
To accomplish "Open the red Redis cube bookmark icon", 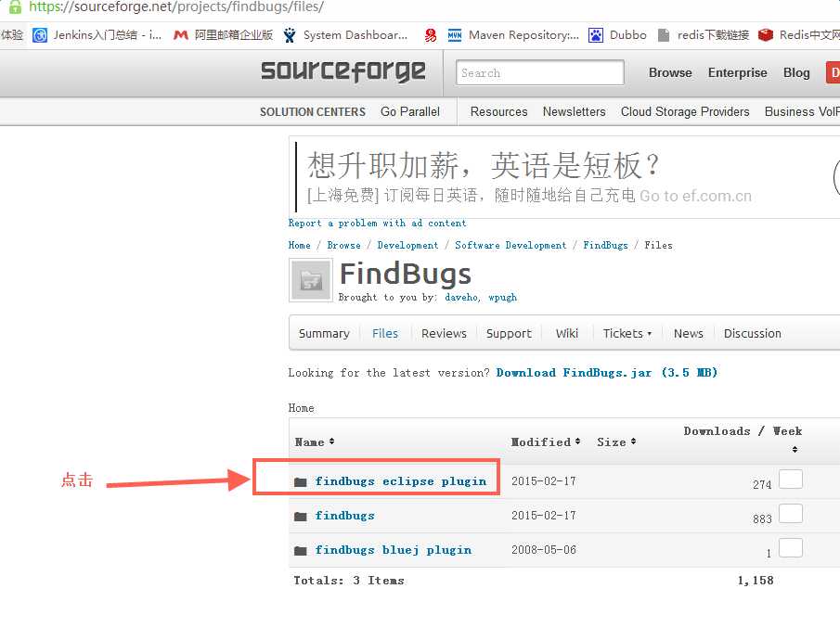I will 766,35.
